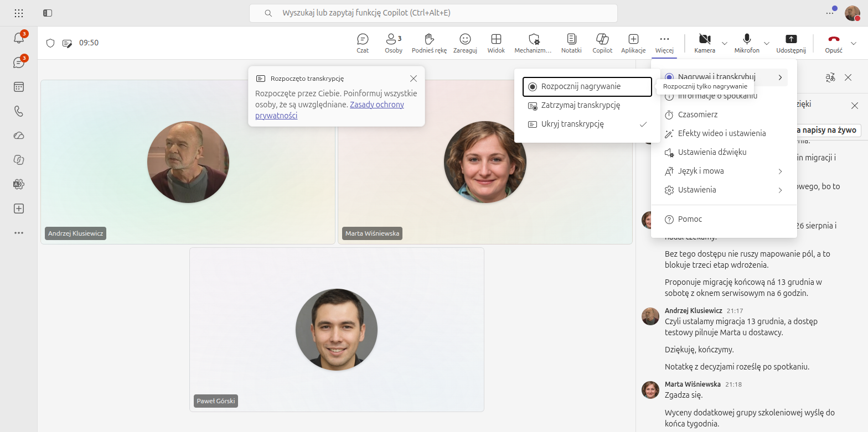Click the napisy na żywo button

pyautogui.click(x=828, y=131)
